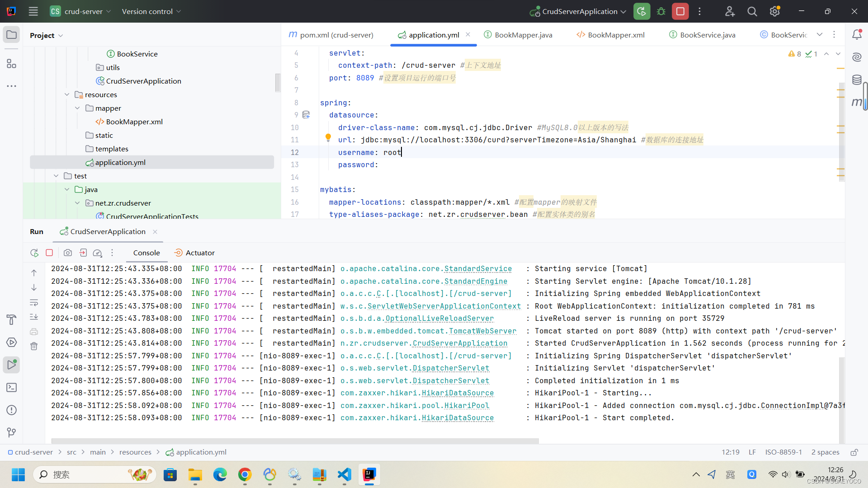Click the console horizontal scrollbar

click(295, 441)
